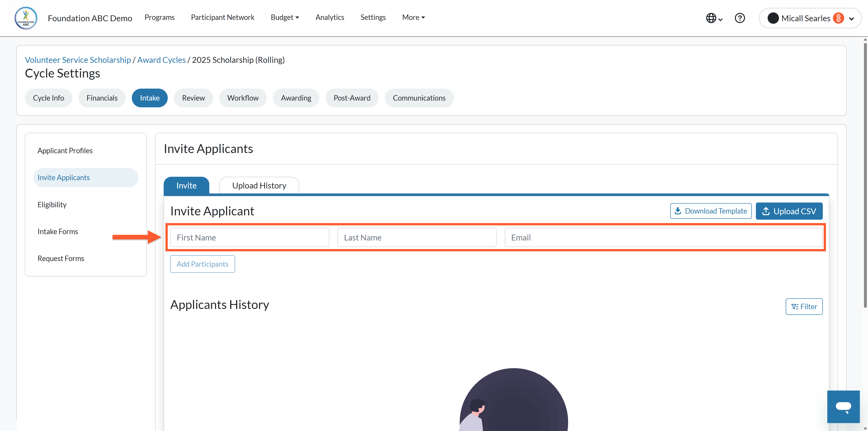Viewport: 868px width, 431px height.
Task: Click the Foundation ABC logo
Action: [x=26, y=18]
